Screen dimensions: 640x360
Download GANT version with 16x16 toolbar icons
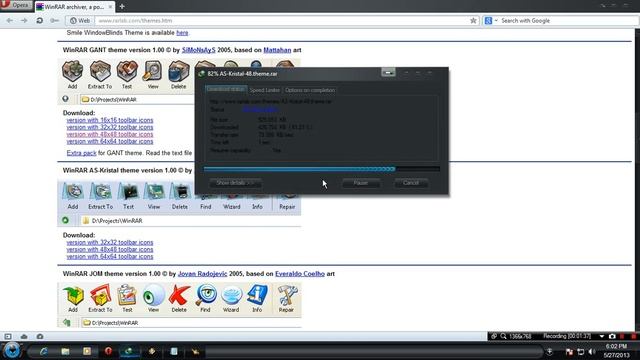pos(110,120)
